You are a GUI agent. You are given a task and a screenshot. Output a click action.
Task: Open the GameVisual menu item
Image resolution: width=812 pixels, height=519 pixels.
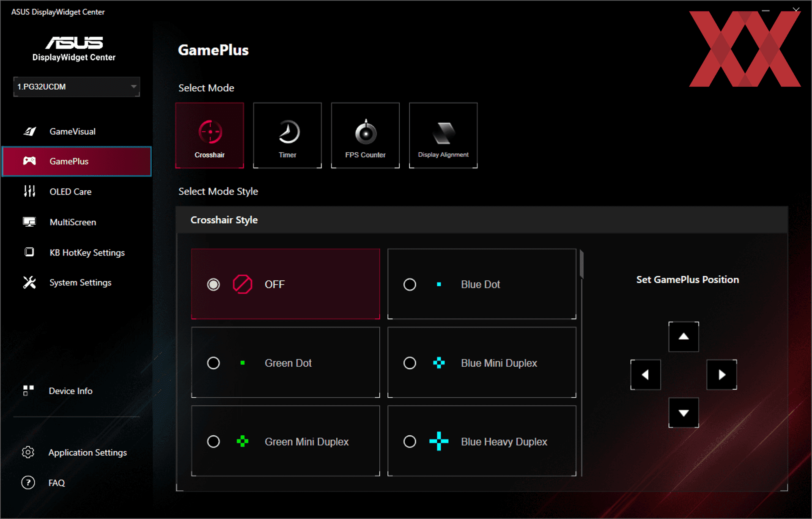coord(77,132)
